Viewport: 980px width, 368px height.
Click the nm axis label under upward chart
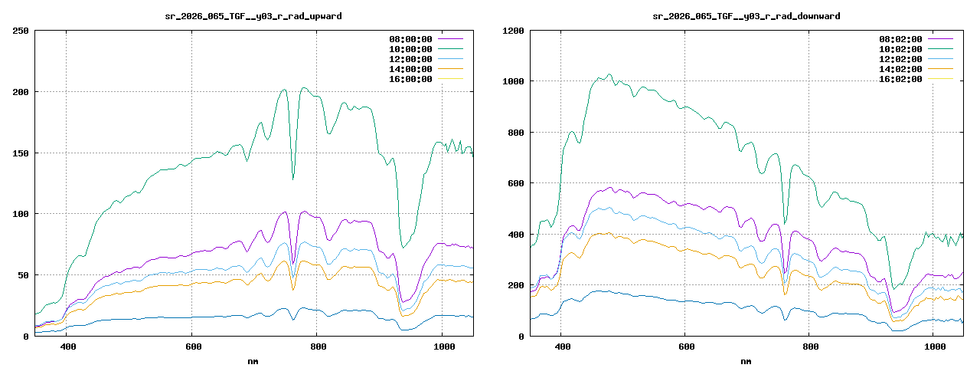[x=253, y=360]
